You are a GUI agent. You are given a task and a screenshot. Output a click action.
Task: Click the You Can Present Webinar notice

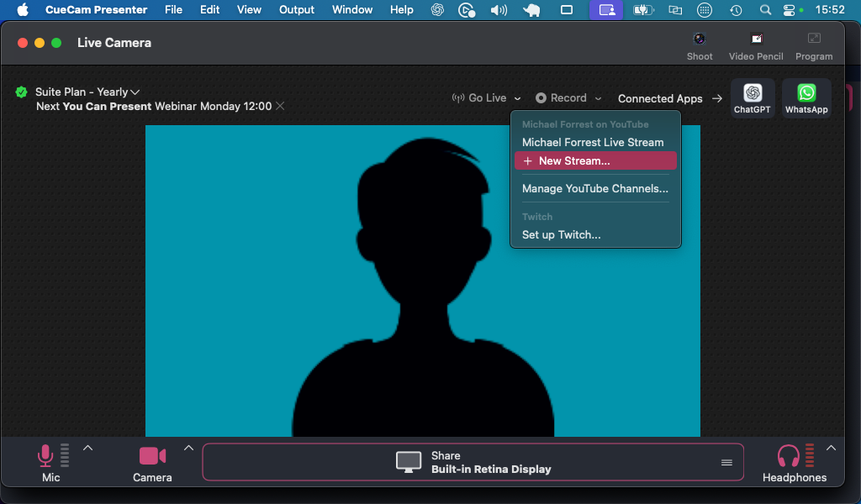pos(154,106)
